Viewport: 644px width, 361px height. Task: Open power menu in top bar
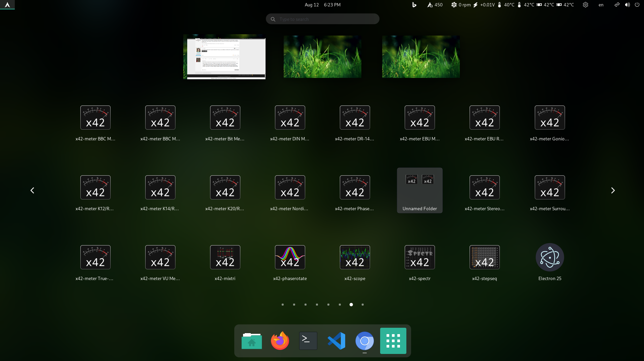click(637, 5)
